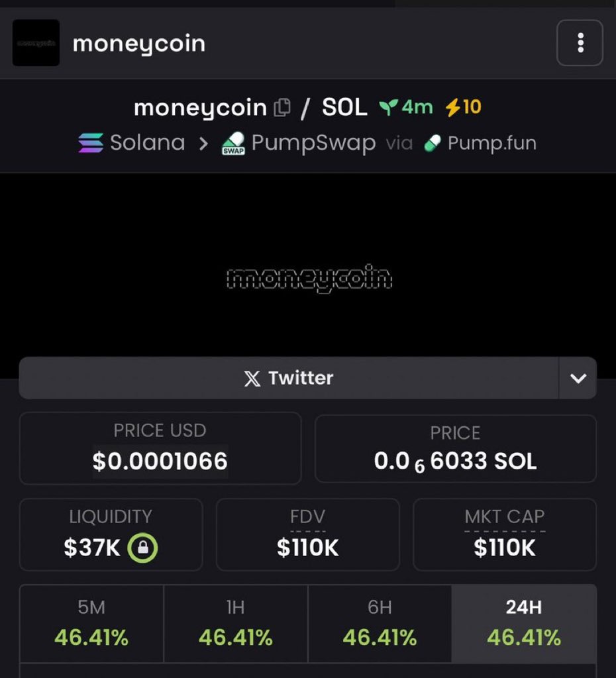Open the Twitter link button

click(x=289, y=378)
